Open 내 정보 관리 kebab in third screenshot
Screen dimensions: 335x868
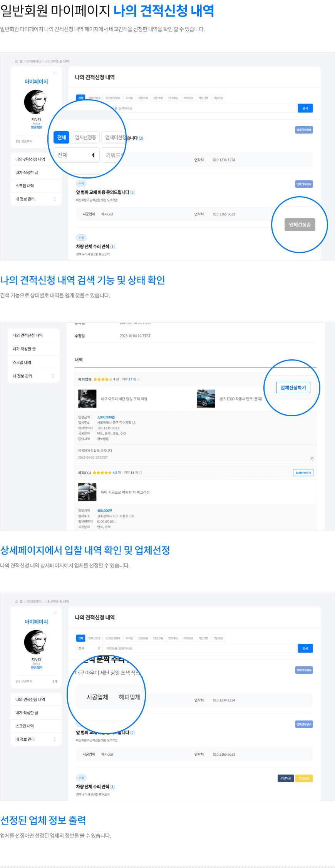coord(55,739)
